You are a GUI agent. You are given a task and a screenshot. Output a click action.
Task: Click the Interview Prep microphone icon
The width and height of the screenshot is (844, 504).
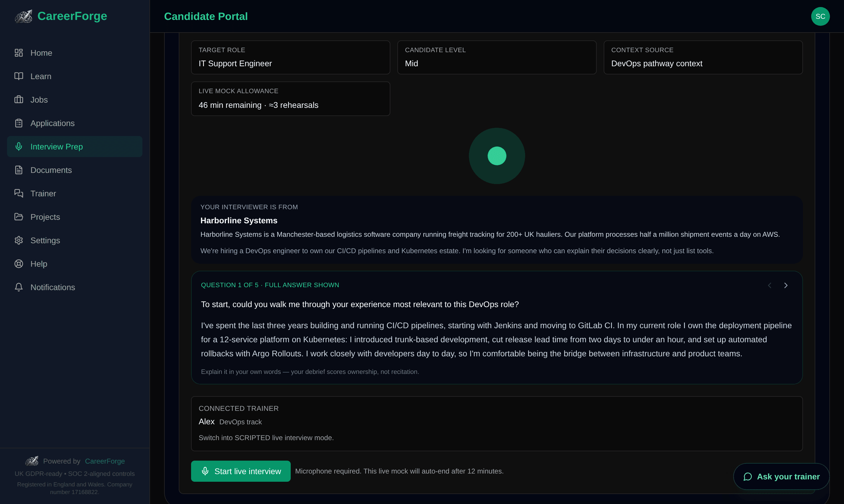pyautogui.click(x=19, y=147)
